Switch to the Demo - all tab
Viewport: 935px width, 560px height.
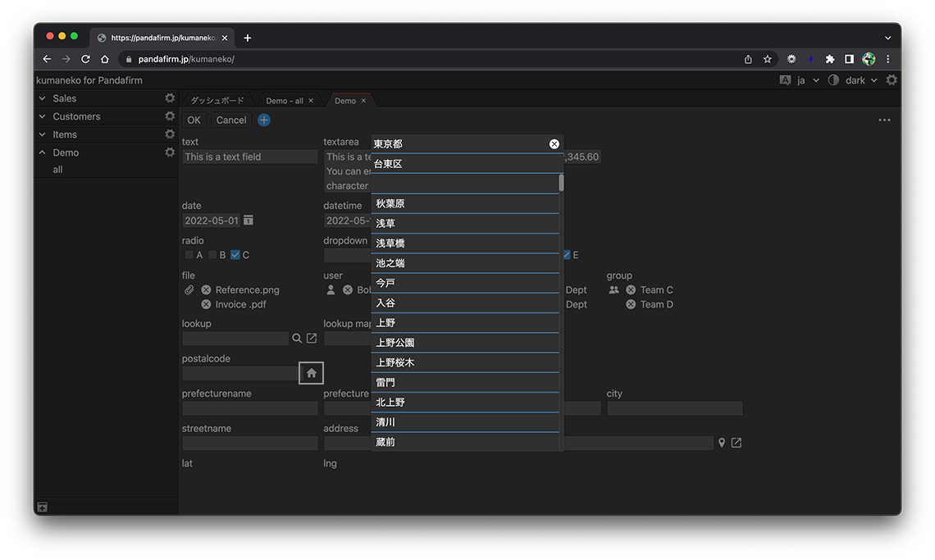(284, 101)
